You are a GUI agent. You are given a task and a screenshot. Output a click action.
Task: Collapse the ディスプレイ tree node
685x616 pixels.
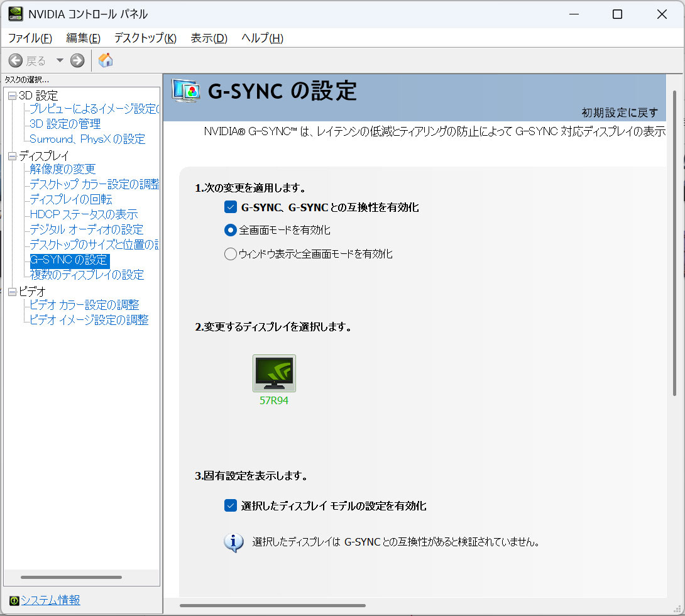[12, 156]
